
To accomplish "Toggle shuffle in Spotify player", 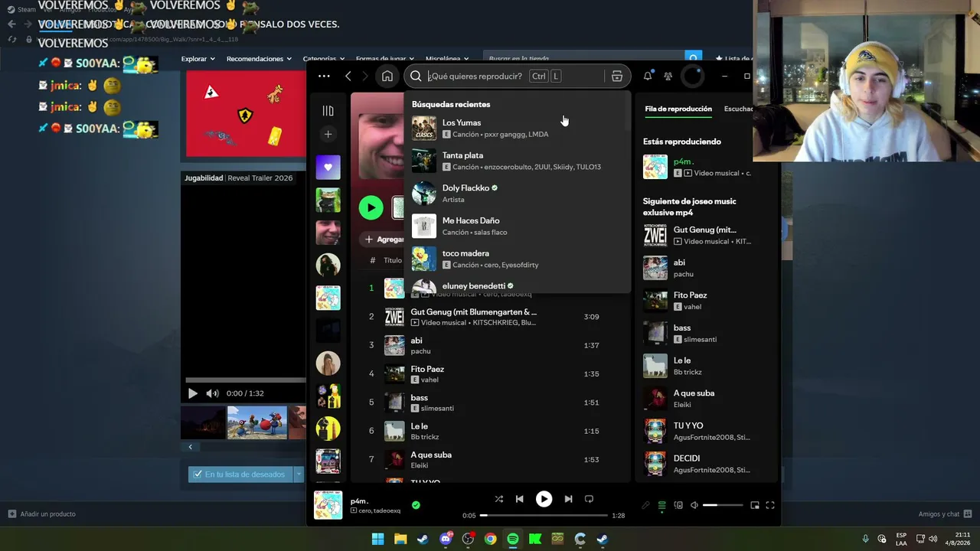I will (x=498, y=499).
